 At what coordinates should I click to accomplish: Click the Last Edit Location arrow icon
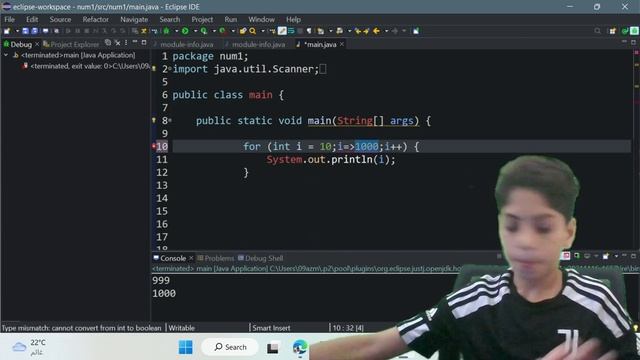358,31
